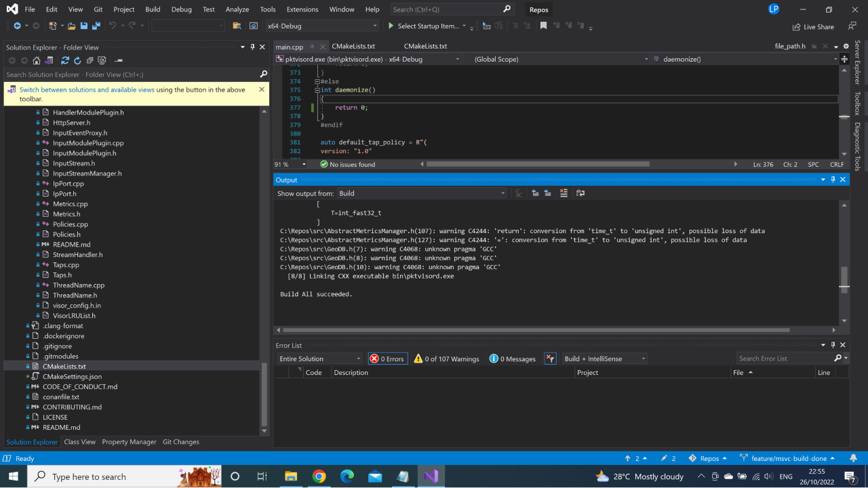Open the Extensions menu
The width and height of the screenshot is (868, 488).
pos(302,9)
